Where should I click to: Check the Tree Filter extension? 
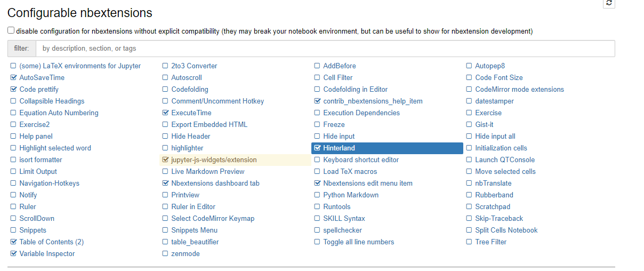pyautogui.click(x=469, y=242)
